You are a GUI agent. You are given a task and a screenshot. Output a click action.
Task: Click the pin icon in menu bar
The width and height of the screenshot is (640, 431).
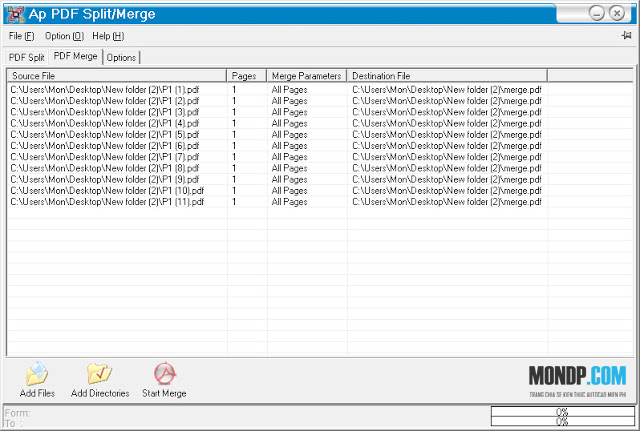pos(626,36)
